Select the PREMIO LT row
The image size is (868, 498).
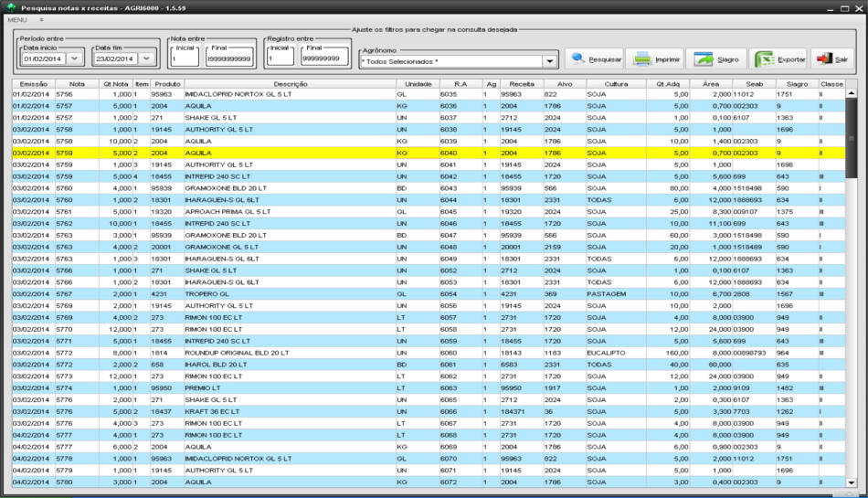tap(429, 387)
